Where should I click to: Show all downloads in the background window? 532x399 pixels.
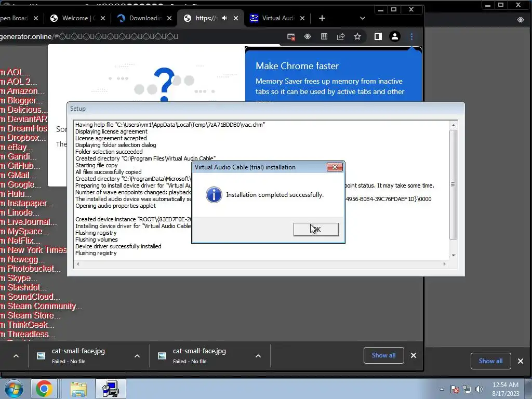[x=490, y=361]
